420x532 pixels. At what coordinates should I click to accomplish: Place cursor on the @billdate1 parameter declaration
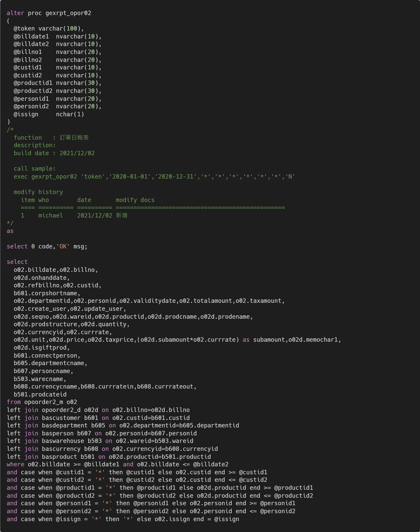pos(31,36)
